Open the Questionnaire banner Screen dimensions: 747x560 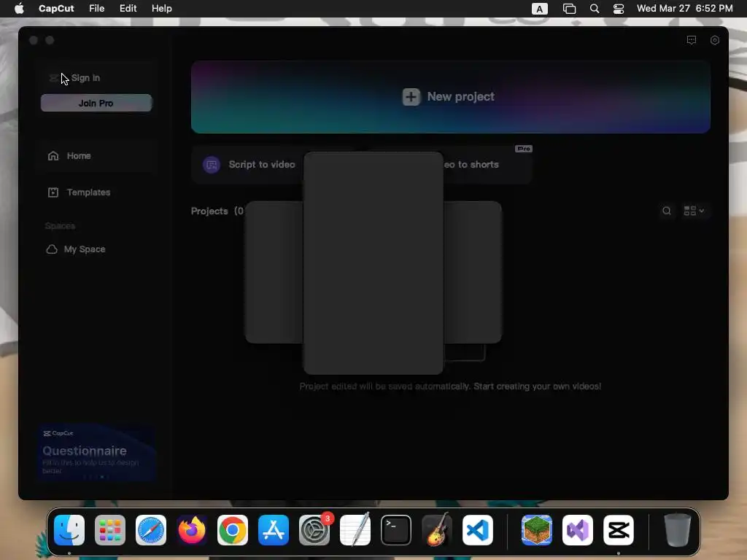point(96,452)
